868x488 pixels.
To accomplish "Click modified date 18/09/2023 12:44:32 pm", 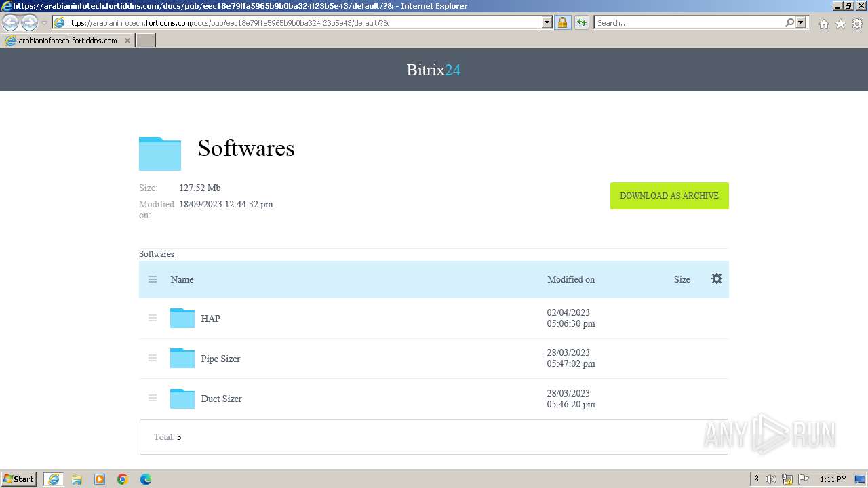I will coord(226,204).
